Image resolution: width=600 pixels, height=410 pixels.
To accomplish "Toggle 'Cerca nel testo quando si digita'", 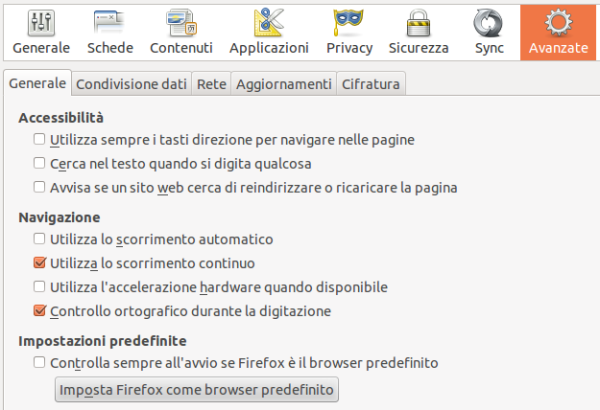I will (40, 163).
